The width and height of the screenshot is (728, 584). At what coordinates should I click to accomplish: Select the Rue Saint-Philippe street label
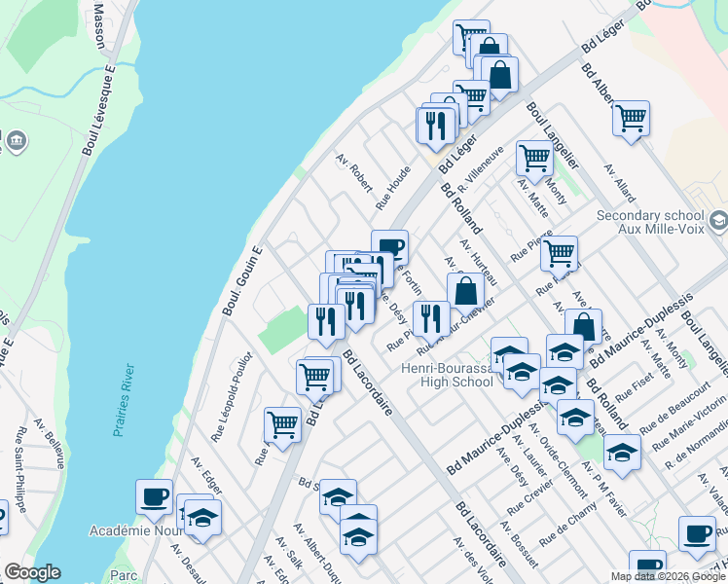[x=20, y=470]
